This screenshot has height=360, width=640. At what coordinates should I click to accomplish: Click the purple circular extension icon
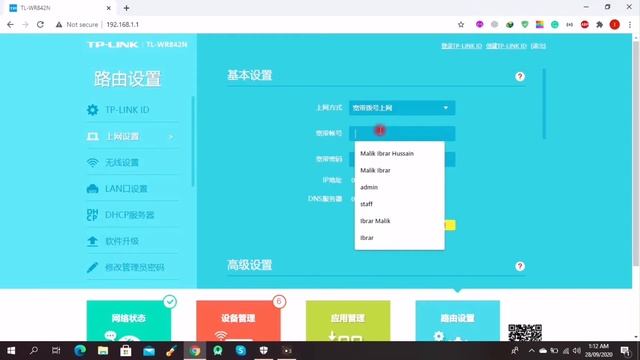480,24
